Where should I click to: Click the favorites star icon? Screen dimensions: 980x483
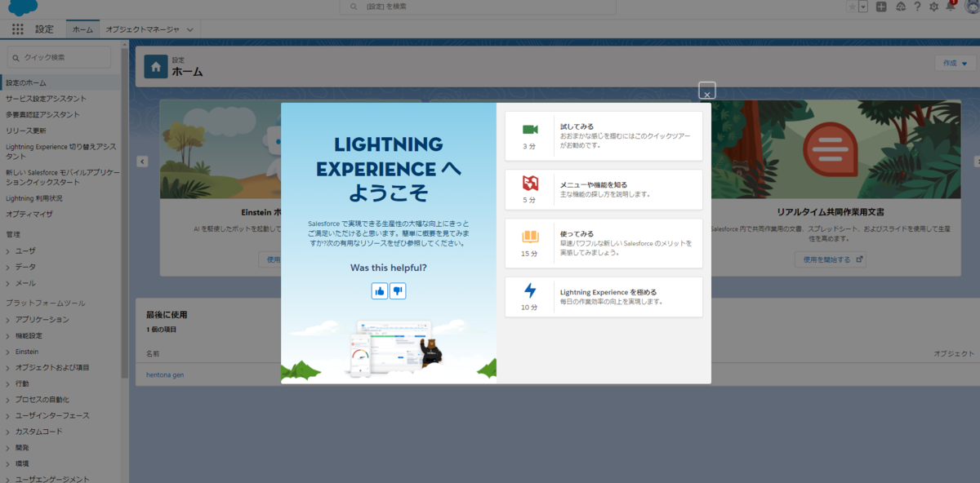pyautogui.click(x=852, y=7)
